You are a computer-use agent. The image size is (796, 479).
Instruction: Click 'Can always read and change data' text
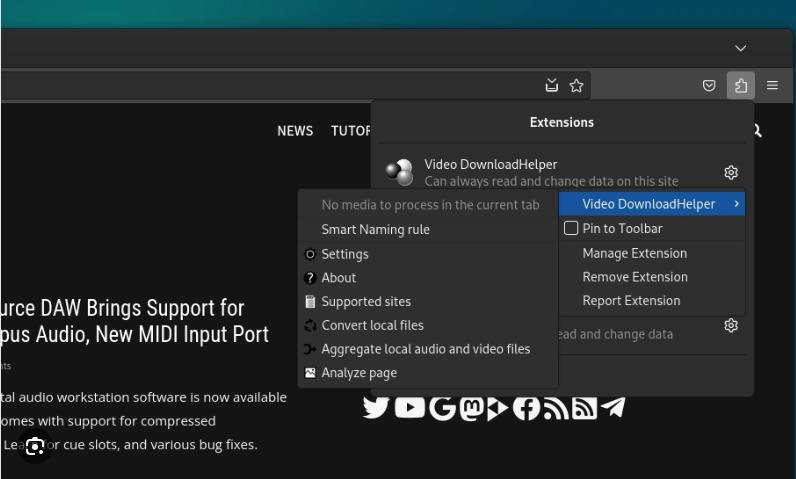point(551,181)
